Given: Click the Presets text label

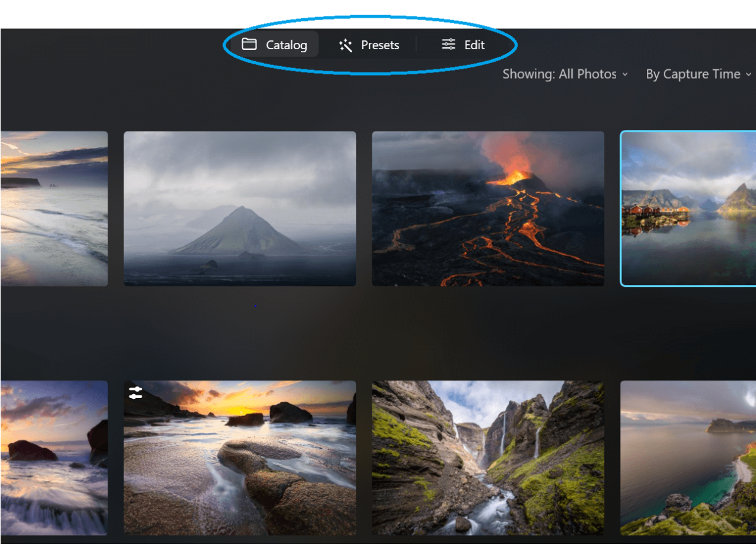Looking at the screenshot, I should pos(381,44).
